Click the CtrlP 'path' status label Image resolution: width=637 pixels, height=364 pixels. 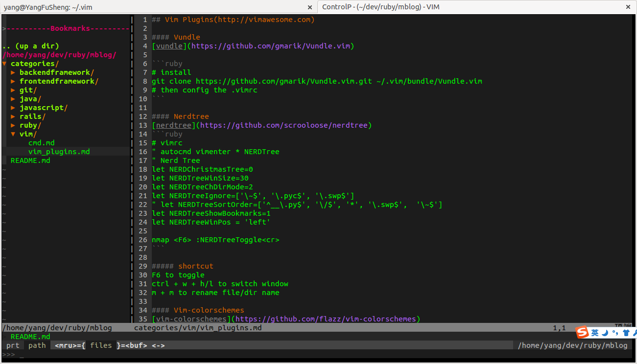[x=37, y=345]
